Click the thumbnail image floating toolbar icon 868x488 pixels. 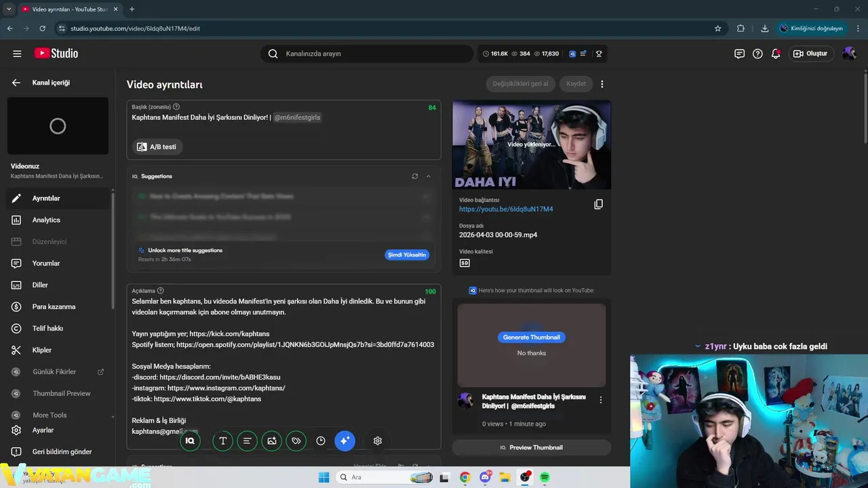click(272, 441)
